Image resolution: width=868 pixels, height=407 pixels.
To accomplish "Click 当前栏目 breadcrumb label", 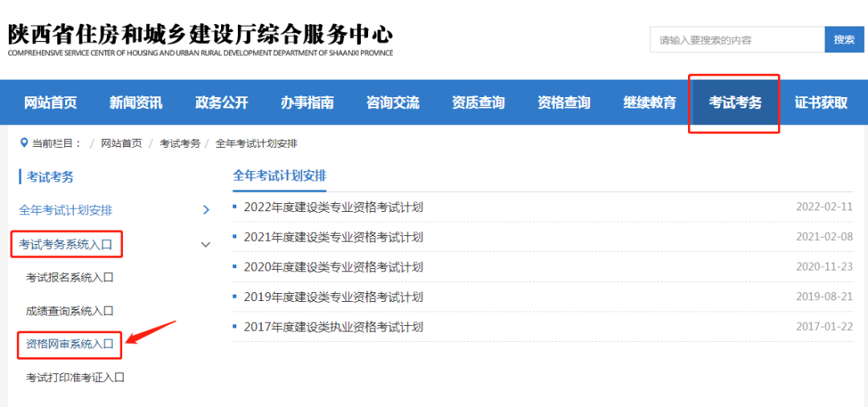I will 56,144.
